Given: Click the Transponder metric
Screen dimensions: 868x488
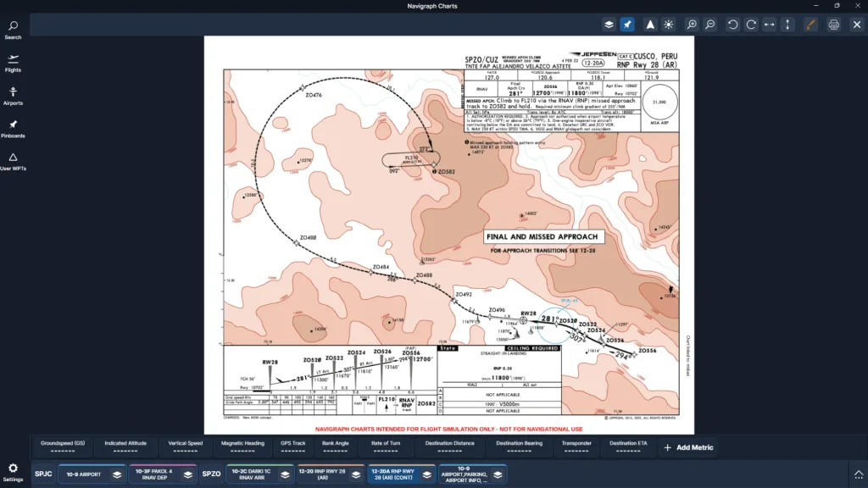Looking at the screenshot, I should pos(576,447).
